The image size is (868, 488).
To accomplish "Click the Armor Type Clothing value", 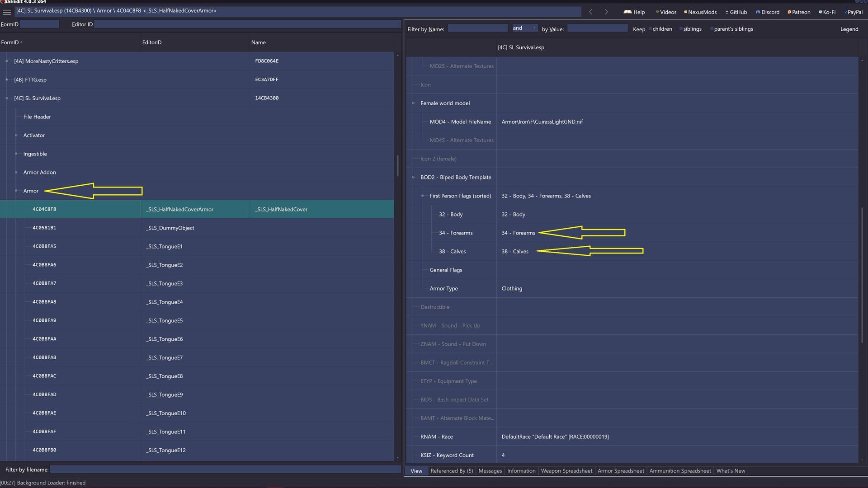I will coord(512,288).
